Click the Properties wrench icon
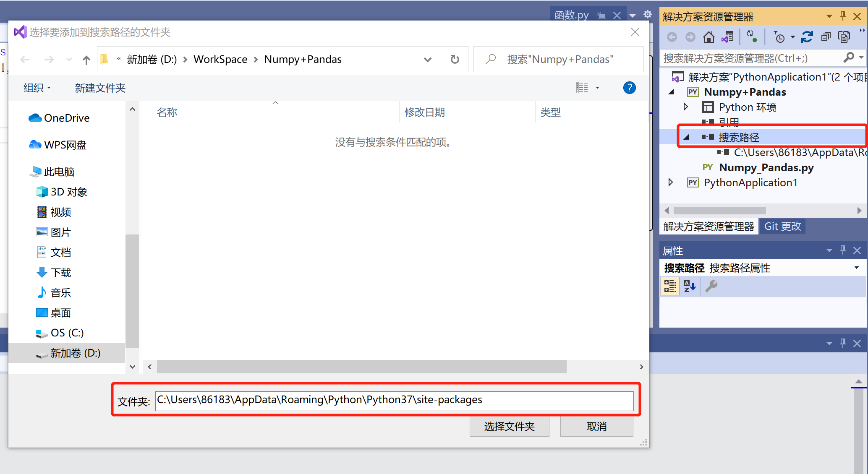Viewport: 868px width, 474px height. point(711,286)
